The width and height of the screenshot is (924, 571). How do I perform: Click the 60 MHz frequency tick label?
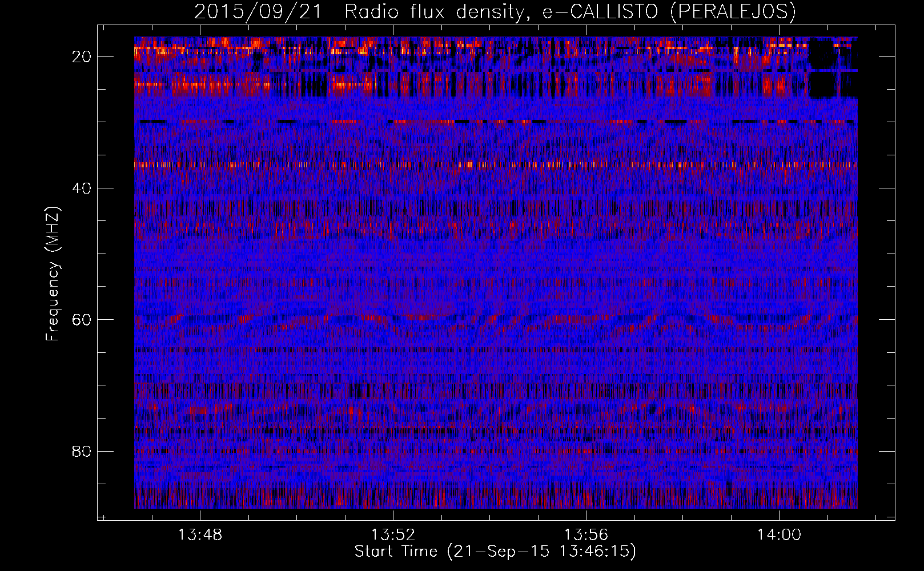tap(82, 320)
